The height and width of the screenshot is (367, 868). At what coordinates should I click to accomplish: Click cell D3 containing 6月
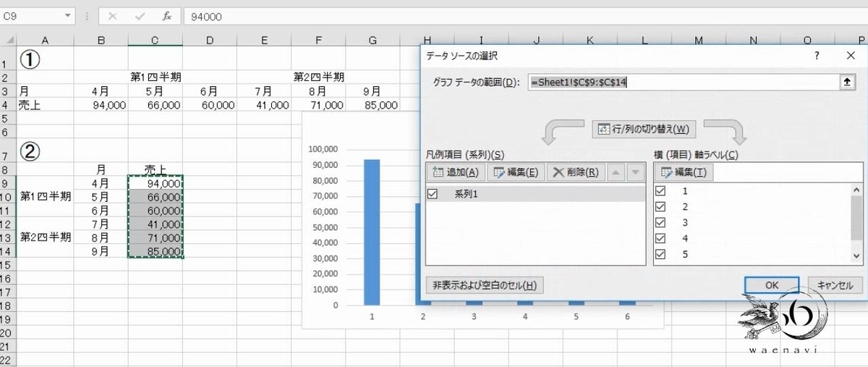209,91
